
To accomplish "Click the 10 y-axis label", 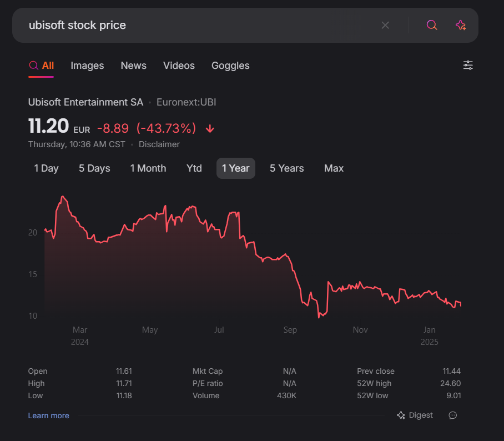I will [33, 316].
